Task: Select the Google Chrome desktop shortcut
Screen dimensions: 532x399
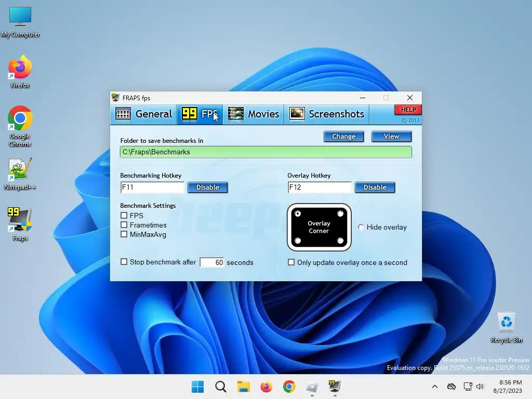Action: click(x=20, y=126)
